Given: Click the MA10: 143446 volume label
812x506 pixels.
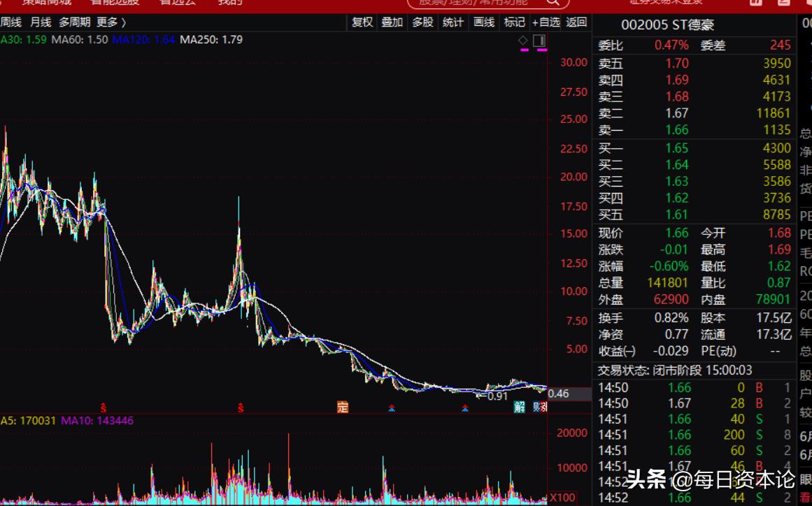Looking at the screenshot, I should coord(97,421).
